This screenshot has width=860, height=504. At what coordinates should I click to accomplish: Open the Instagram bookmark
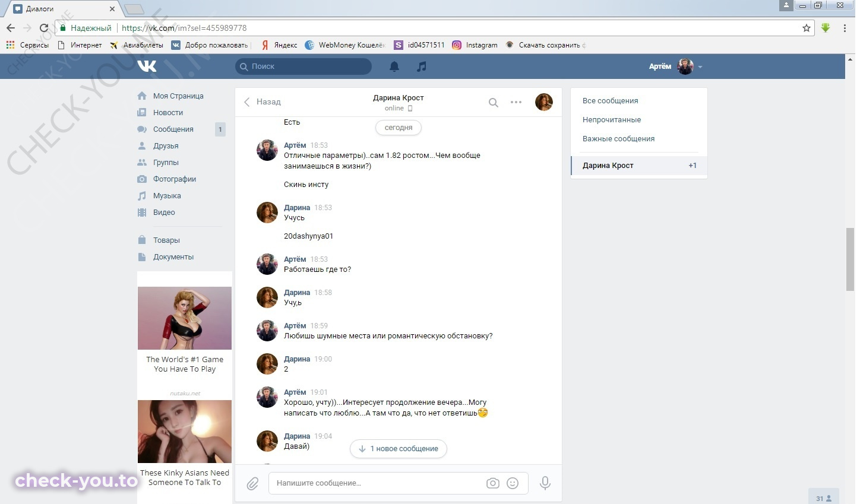pos(475,45)
